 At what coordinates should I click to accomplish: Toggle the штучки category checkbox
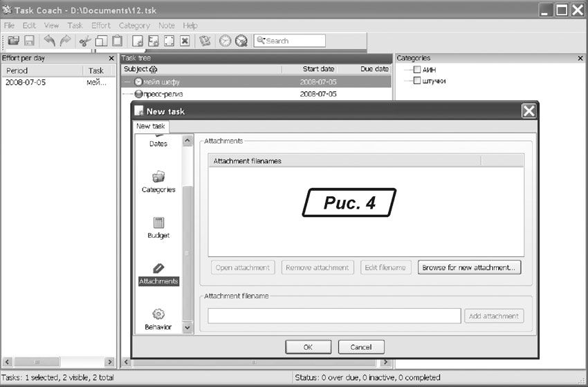416,81
